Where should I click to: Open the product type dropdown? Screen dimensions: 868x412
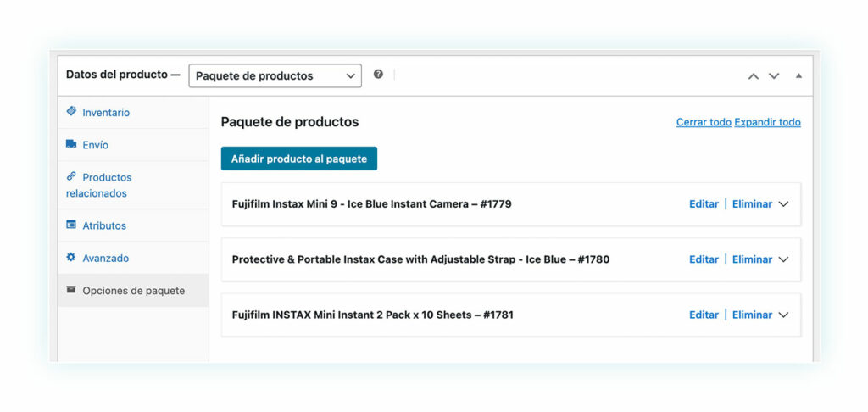coord(275,75)
